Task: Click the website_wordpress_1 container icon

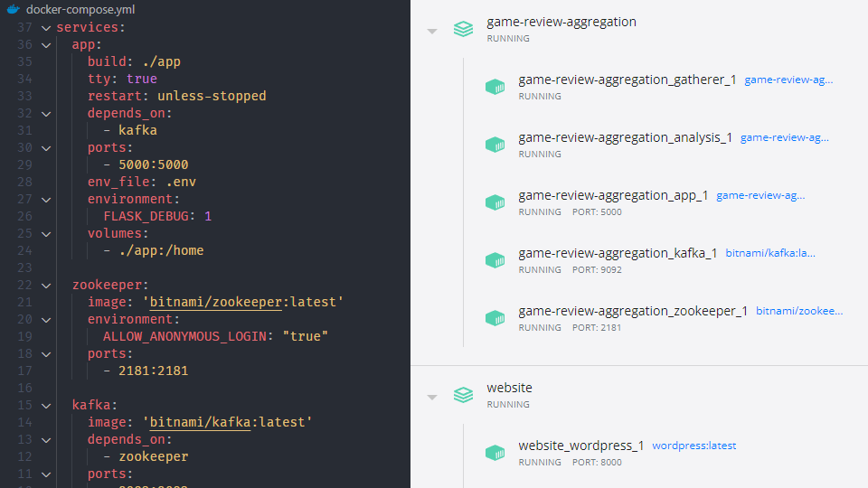Action: (495, 453)
